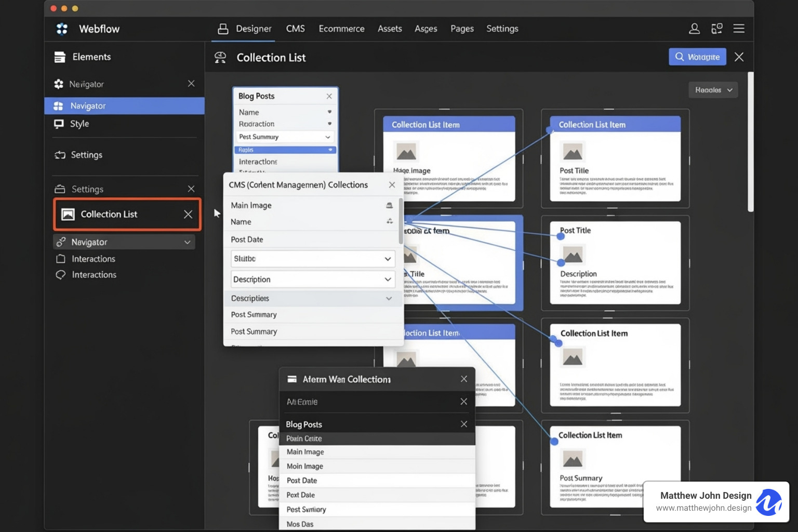Select the highlighted Navigator item
Screen dimensions: 798x532
(125, 105)
